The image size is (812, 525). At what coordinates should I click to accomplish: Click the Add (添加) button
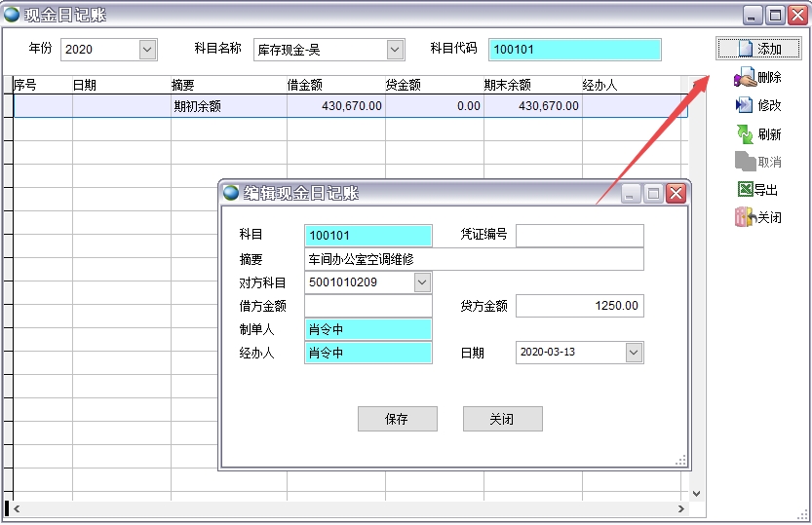pos(758,49)
